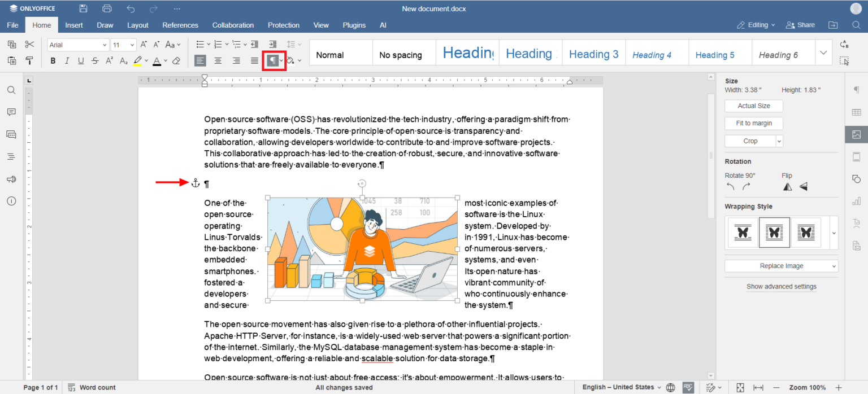Click the Print icon in title bar
The width and height of the screenshot is (868, 394).
(107, 8)
